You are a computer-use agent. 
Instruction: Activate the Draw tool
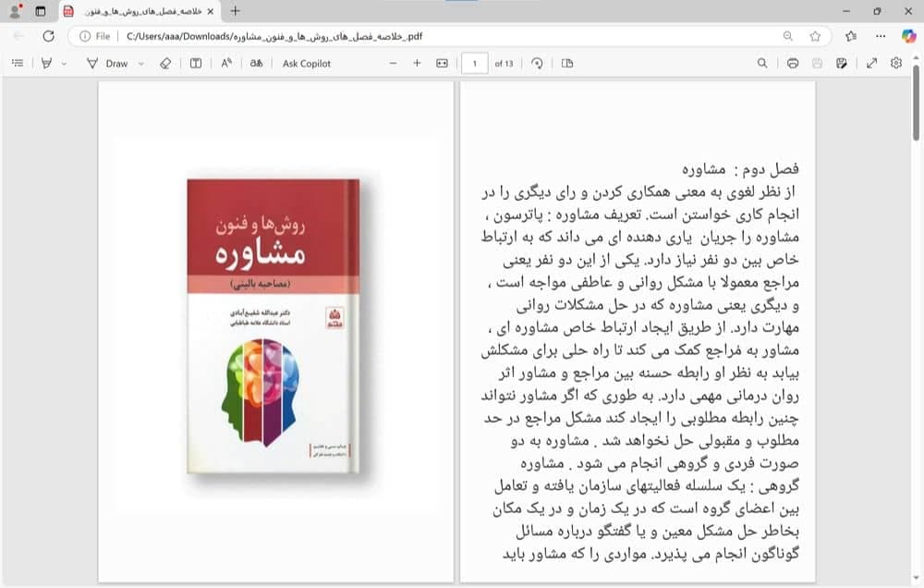(x=107, y=64)
